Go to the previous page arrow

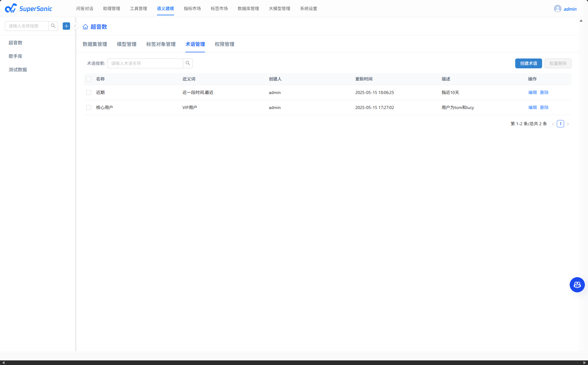click(553, 124)
